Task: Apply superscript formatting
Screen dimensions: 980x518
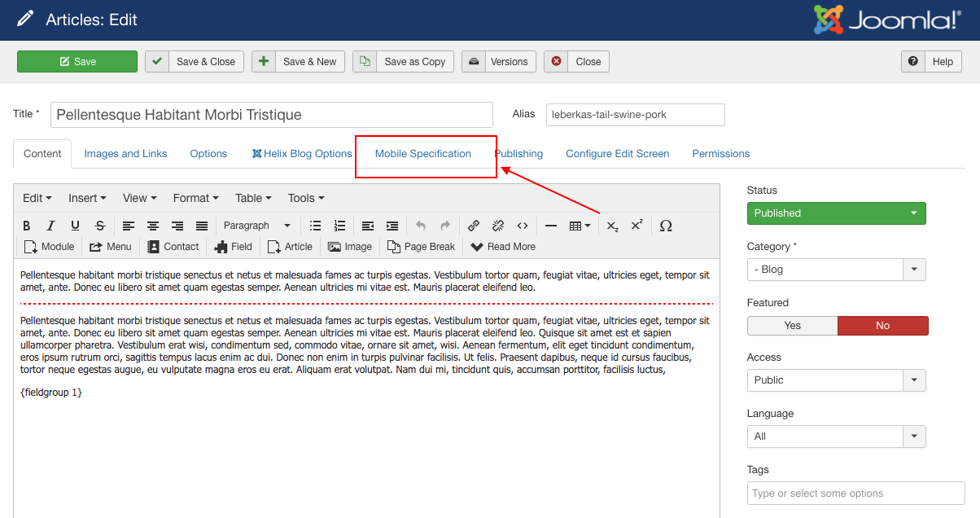Action: coord(637,226)
